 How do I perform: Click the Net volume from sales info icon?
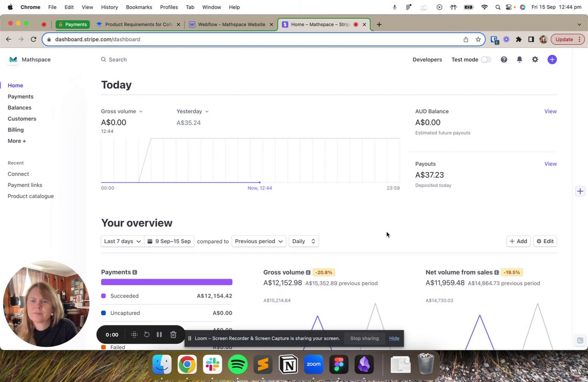[x=497, y=273]
